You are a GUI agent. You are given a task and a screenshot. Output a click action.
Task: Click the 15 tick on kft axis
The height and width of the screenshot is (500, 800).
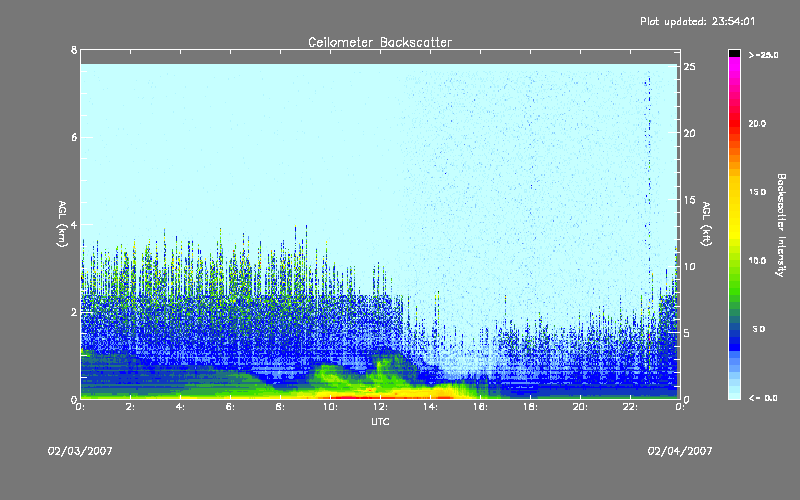tap(690, 200)
